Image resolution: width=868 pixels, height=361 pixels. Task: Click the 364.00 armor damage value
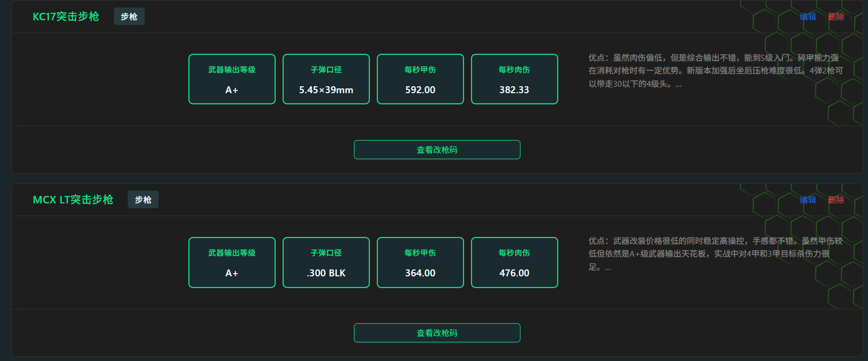[x=420, y=273]
